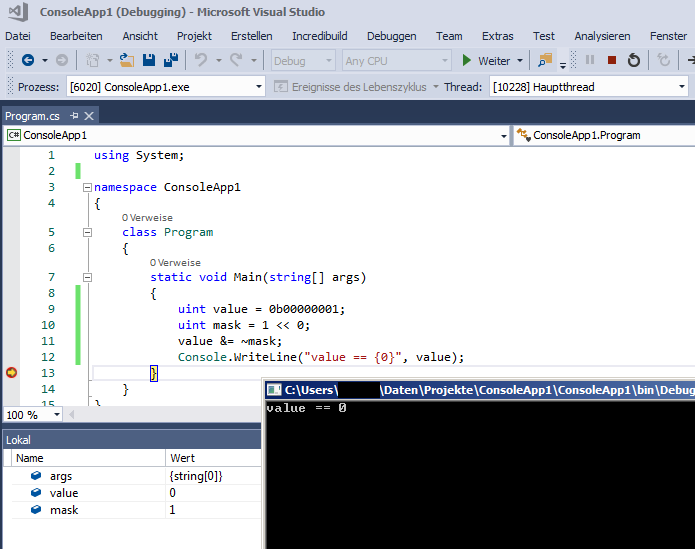Collapse the Main method block

[x=87, y=277]
